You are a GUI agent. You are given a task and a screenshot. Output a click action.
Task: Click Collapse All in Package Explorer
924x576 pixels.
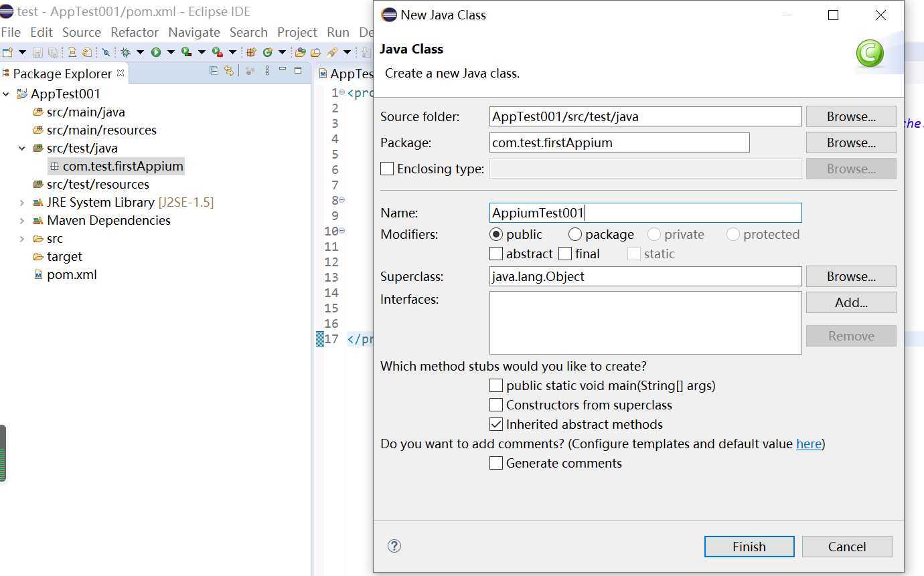[214, 71]
